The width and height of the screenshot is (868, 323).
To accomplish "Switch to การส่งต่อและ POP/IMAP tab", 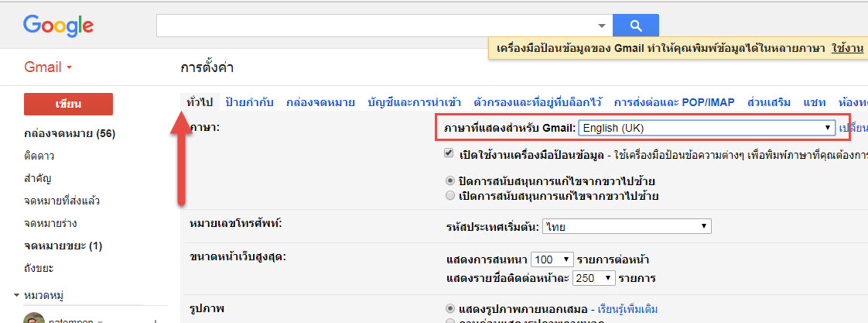I will [x=675, y=102].
